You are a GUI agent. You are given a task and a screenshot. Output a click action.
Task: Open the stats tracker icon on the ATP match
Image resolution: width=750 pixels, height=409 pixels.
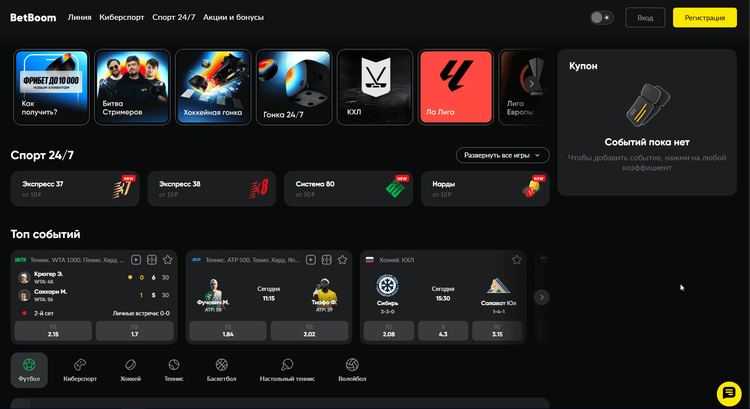326,259
